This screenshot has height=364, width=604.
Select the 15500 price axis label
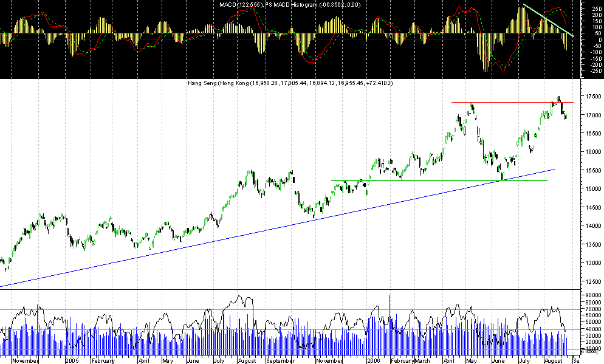593,170
